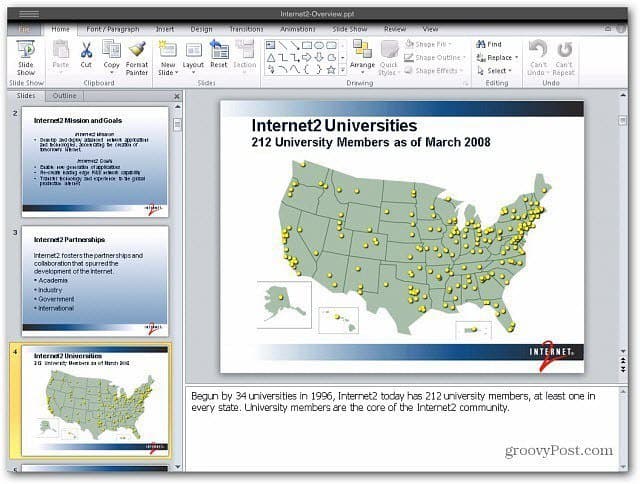Click main slide area scroll-up arrow

pyautogui.click(x=623, y=95)
